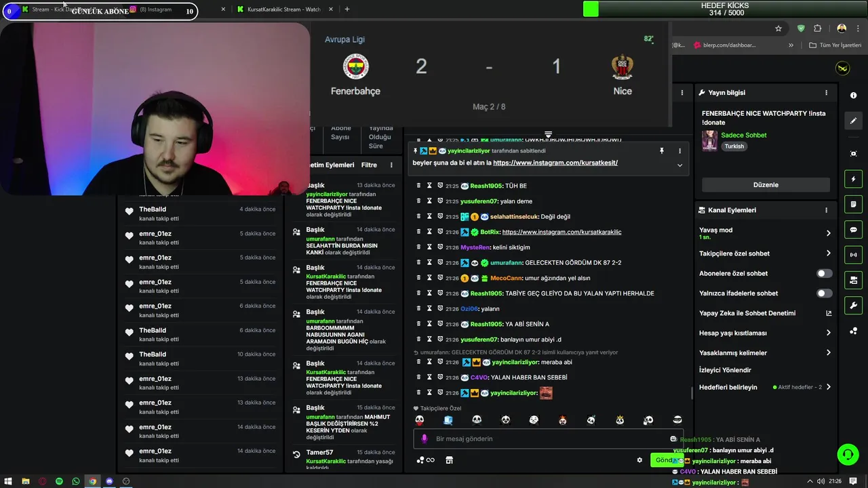Click the Turkish language tag
The image size is (868, 488).
point(734,146)
